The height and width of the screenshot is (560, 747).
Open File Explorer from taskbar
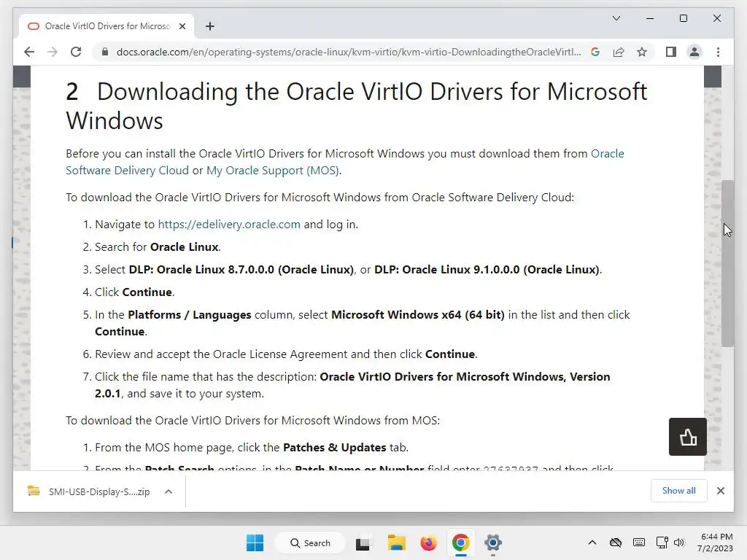396,542
